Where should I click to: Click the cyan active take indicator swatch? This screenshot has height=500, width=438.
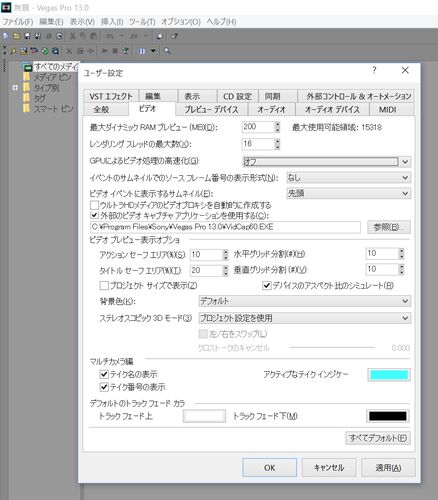(389, 375)
